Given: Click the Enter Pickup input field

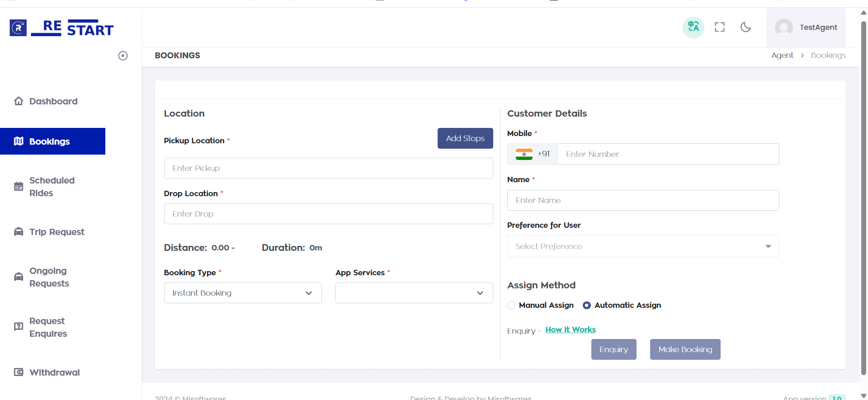Looking at the screenshot, I should [328, 168].
